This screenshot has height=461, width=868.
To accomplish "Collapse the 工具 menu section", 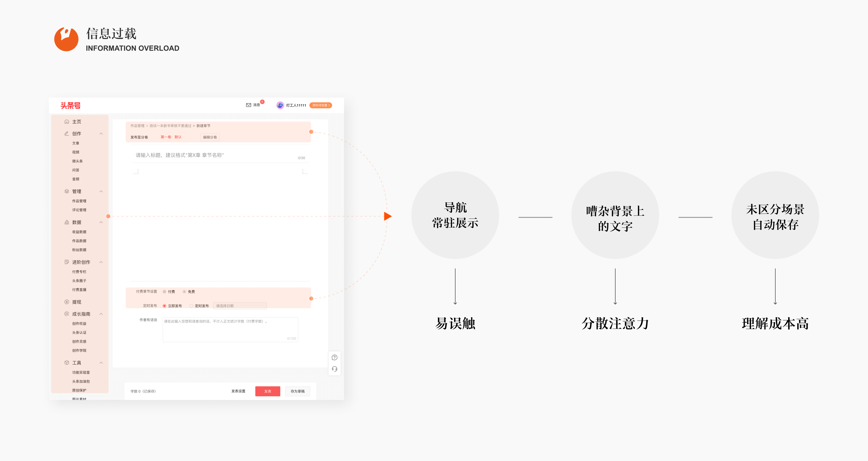I will 101,363.
